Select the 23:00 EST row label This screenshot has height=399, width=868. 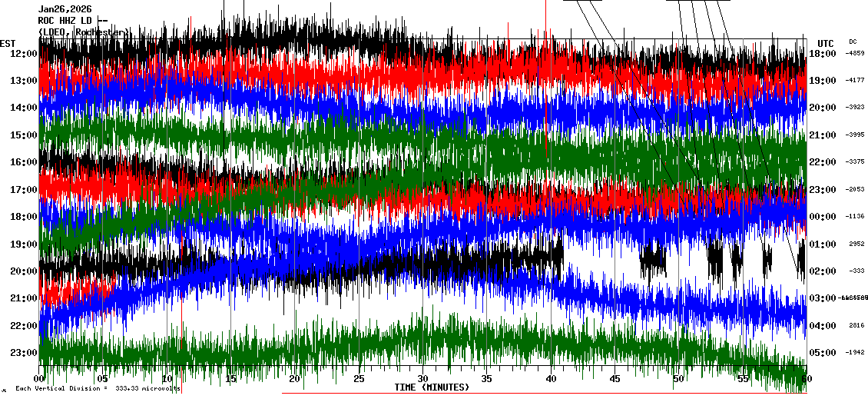click(x=24, y=352)
